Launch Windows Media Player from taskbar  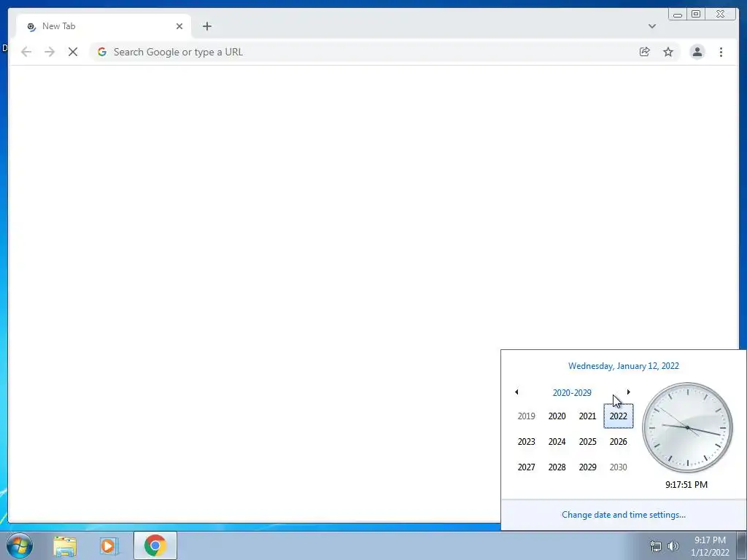pos(109,546)
